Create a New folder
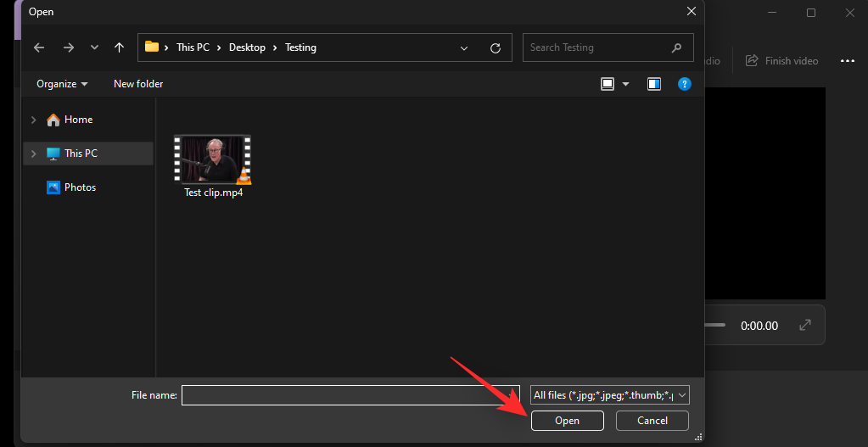Screen dimensions: 868x447 [x=138, y=84]
